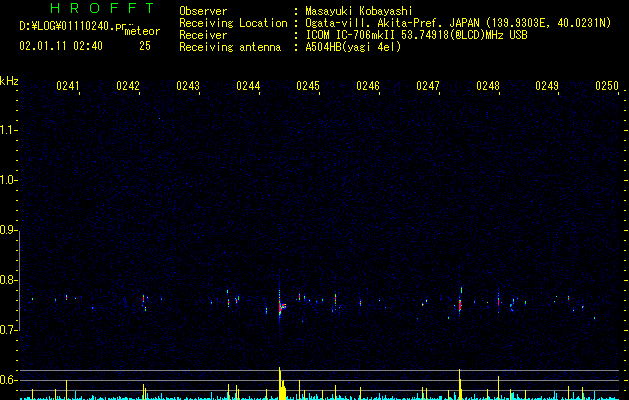
Task: Click the 0250 time marker
Action: tap(607, 85)
